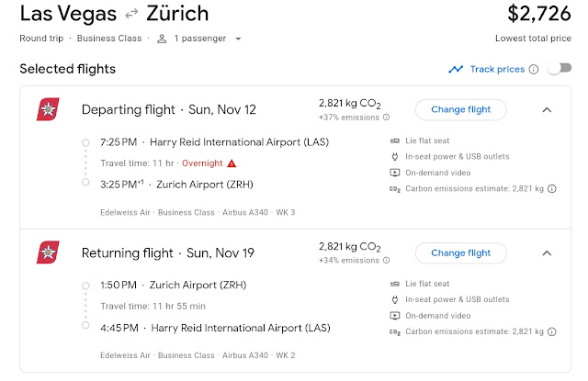Collapse the departing flight details
Image resolution: width=588 pixels, height=381 pixels.
547,109
